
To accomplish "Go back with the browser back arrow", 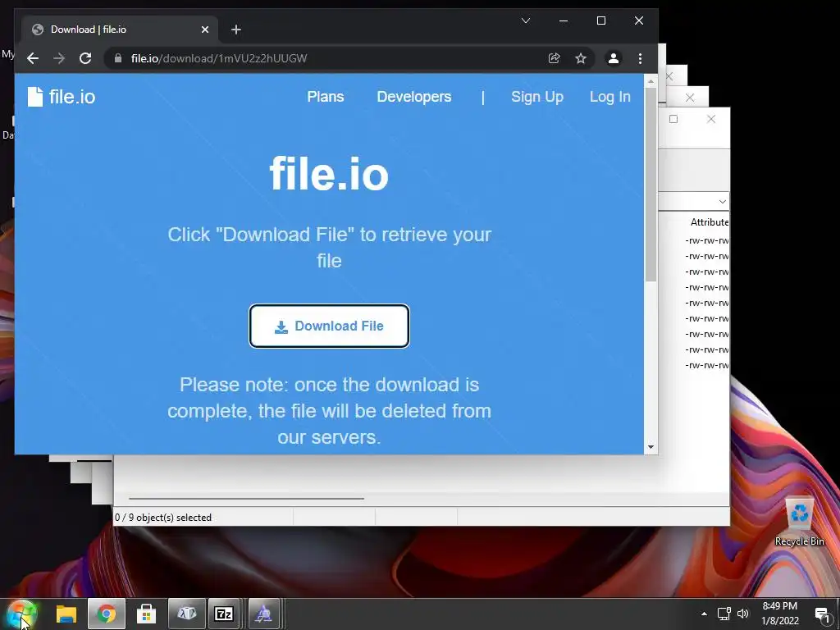I will (x=33, y=58).
